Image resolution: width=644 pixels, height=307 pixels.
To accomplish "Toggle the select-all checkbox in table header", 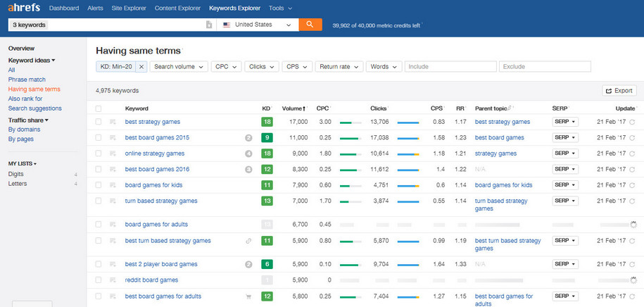I will pyautogui.click(x=98, y=108).
